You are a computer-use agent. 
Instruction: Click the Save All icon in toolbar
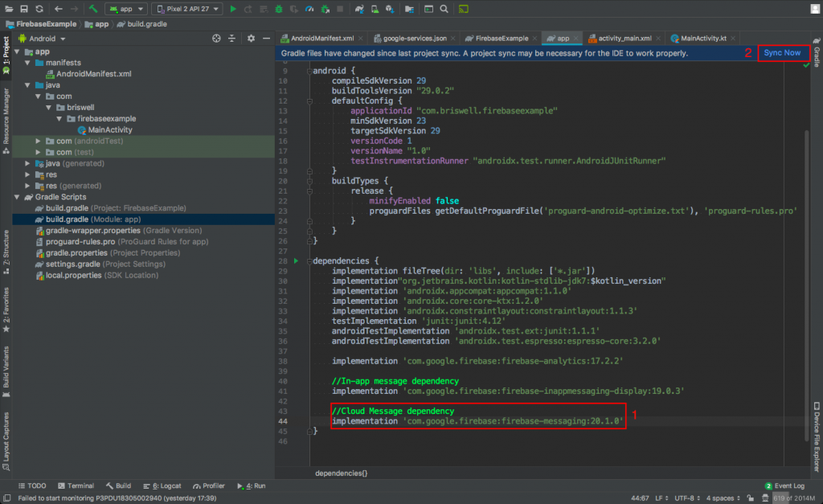pos(23,9)
